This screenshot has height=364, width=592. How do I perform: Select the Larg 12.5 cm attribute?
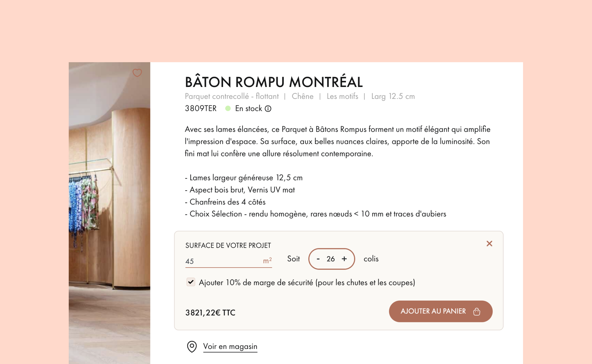pos(393,96)
